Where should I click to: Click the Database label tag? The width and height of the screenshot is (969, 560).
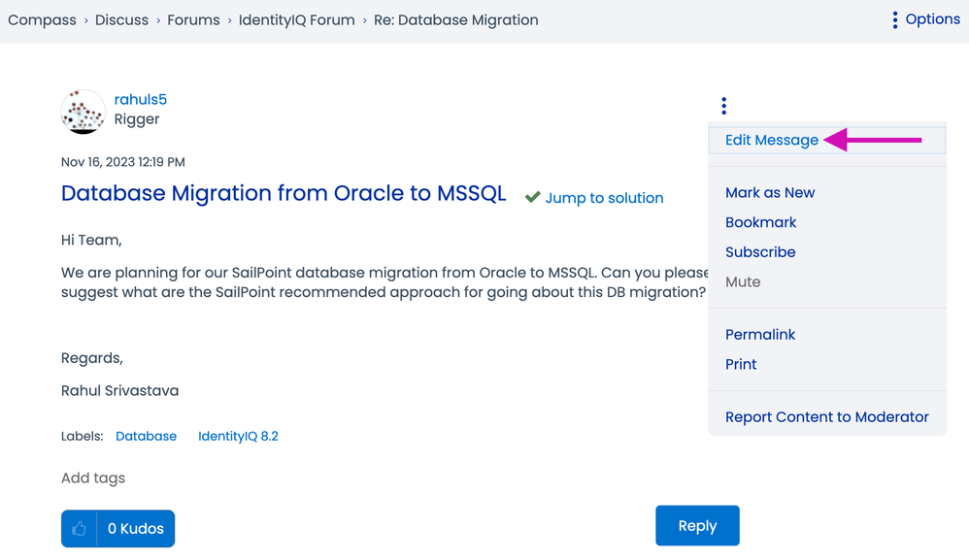146,436
